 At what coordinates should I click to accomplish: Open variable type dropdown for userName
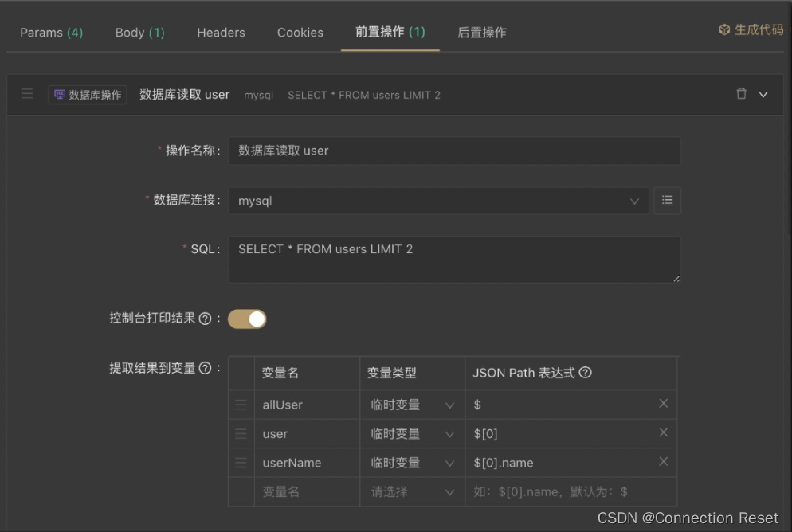click(x=412, y=463)
